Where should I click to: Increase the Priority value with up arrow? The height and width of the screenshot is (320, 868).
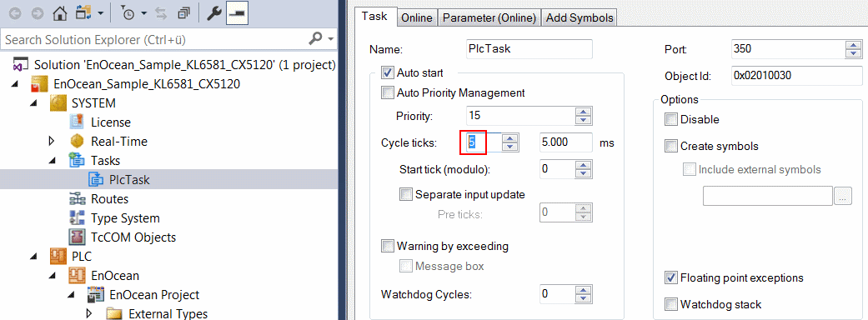[584, 112]
